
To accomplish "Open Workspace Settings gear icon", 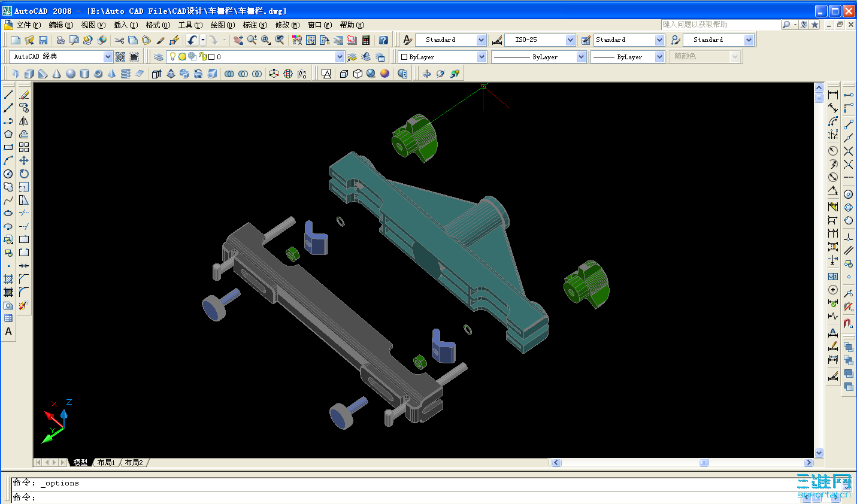I will (x=120, y=57).
